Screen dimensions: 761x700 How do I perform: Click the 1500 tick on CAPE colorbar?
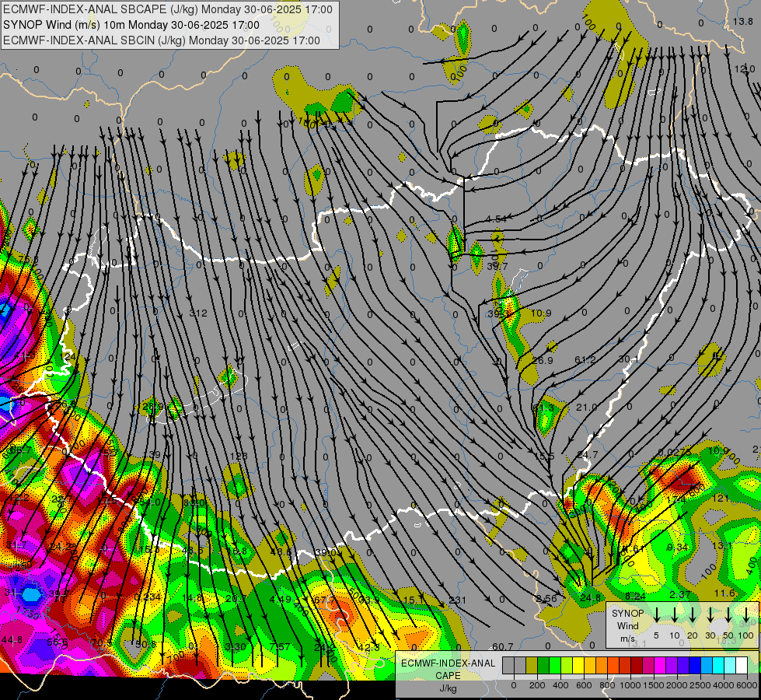pos(654,685)
